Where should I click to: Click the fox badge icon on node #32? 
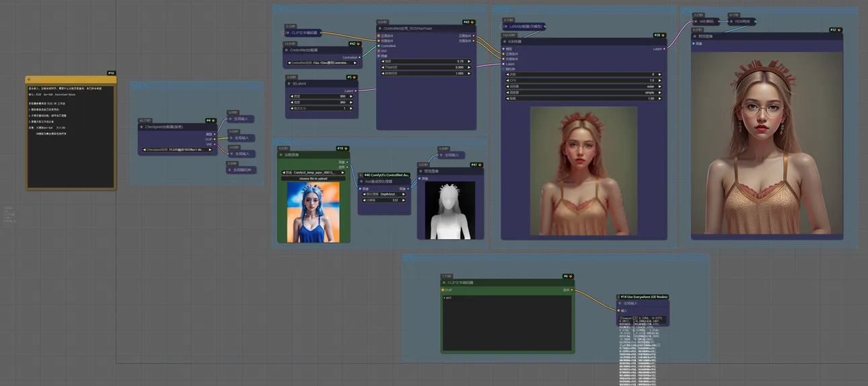(840, 30)
